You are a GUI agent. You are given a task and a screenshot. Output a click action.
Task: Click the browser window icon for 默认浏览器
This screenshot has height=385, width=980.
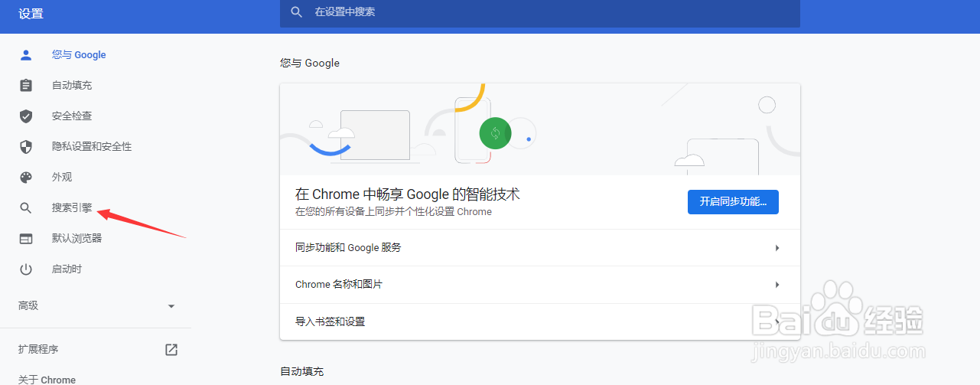tap(26, 239)
